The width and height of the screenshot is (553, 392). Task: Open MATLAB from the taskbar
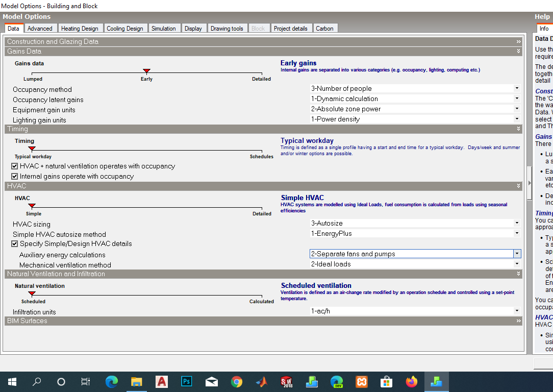(262, 382)
